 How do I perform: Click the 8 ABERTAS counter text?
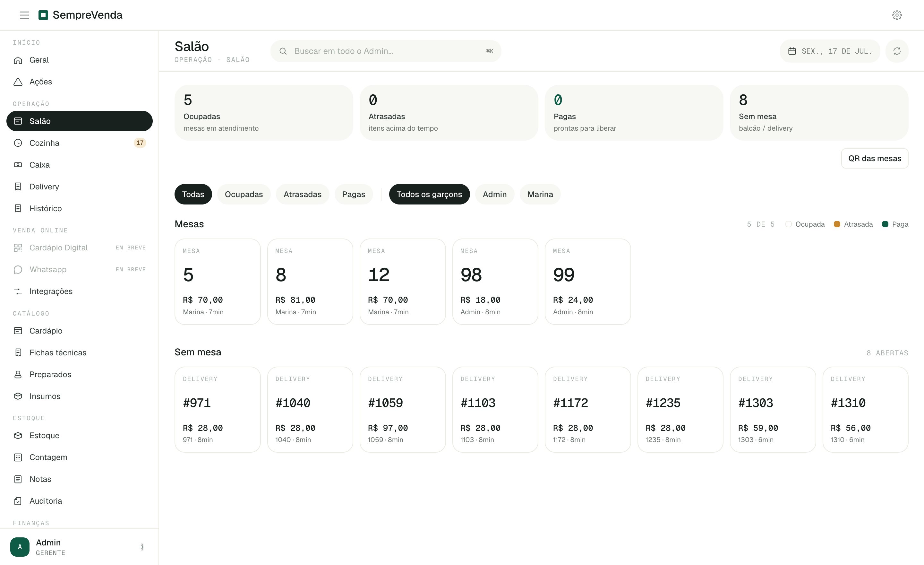pyautogui.click(x=887, y=353)
